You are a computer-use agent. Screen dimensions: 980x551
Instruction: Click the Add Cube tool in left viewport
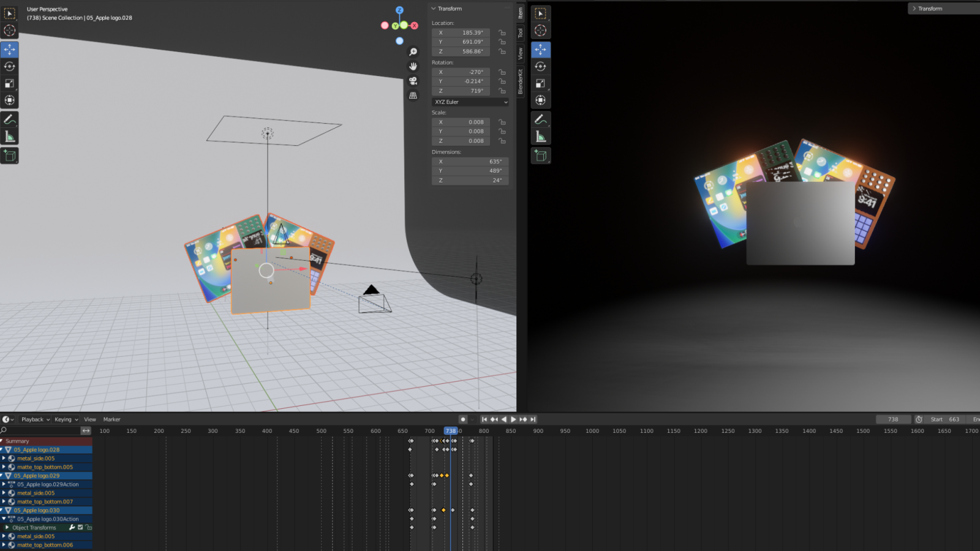(x=10, y=156)
